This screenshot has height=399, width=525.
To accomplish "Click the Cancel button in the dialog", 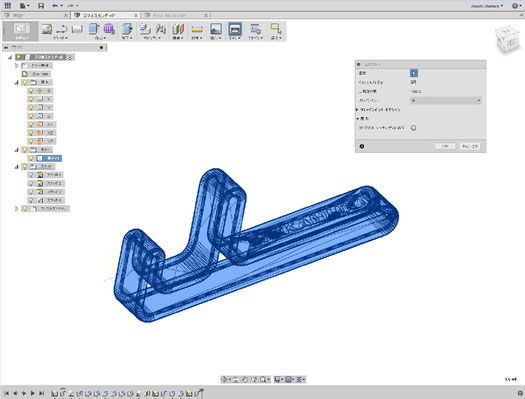I will [470, 146].
